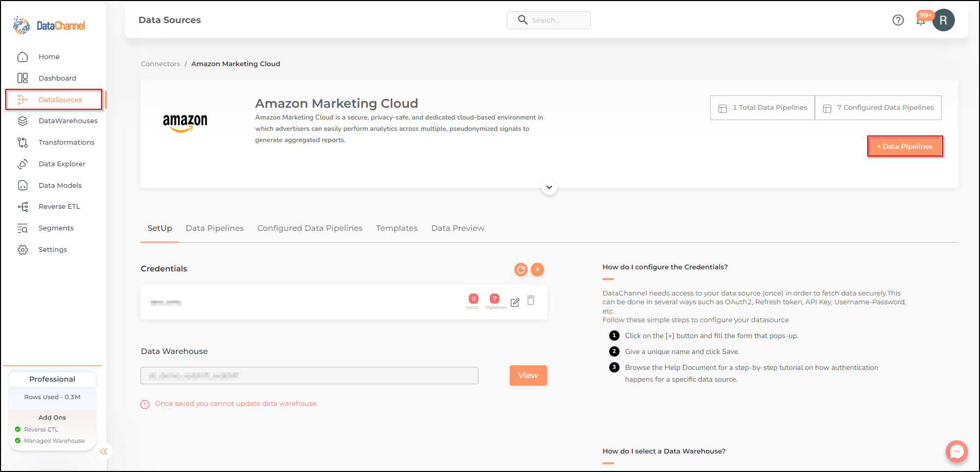The height and width of the screenshot is (472, 980).
Task: Click the DataChannel logo
Action: 49,25
